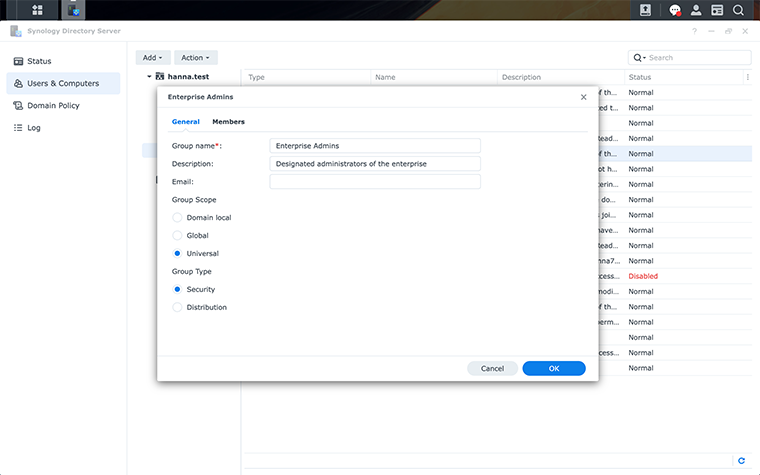Click the DSM top bar search icon
The height and width of the screenshot is (475, 760).
738,10
